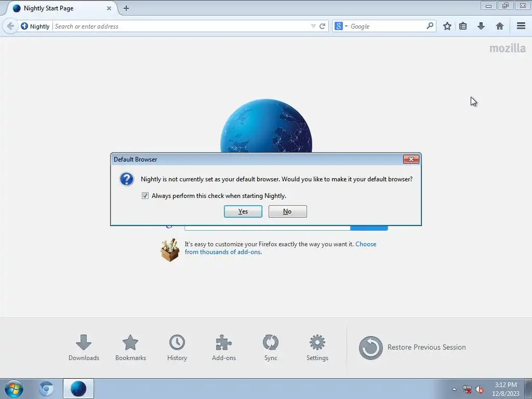
Task: Bookmark this page with the star icon
Action: [447, 26]
